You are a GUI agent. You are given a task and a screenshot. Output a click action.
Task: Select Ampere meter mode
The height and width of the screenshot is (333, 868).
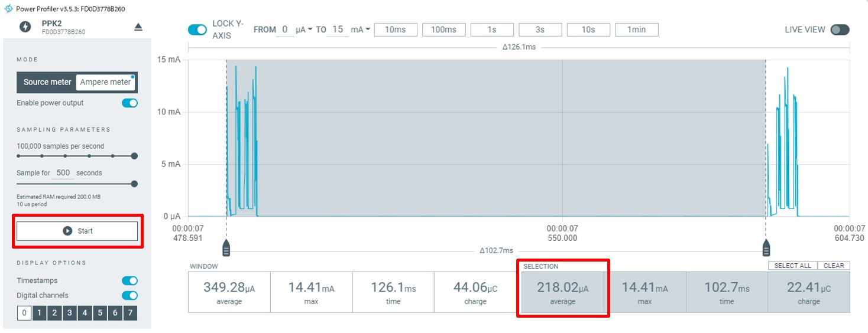(x=105, y=82)
